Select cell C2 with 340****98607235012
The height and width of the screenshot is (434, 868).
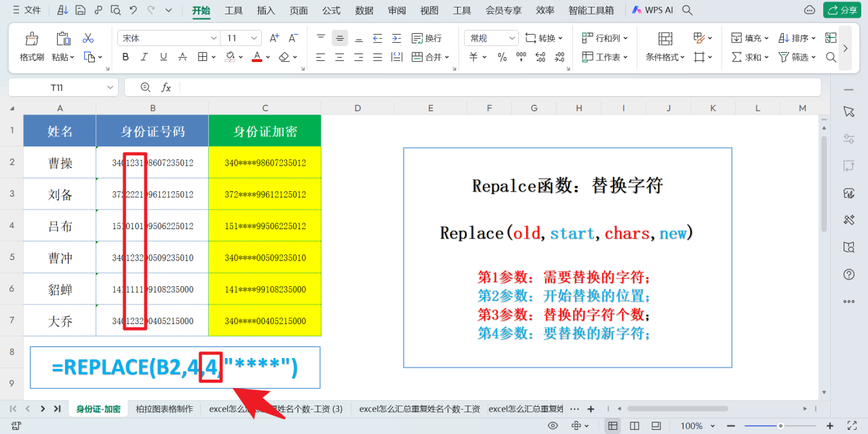coord(265,163)
